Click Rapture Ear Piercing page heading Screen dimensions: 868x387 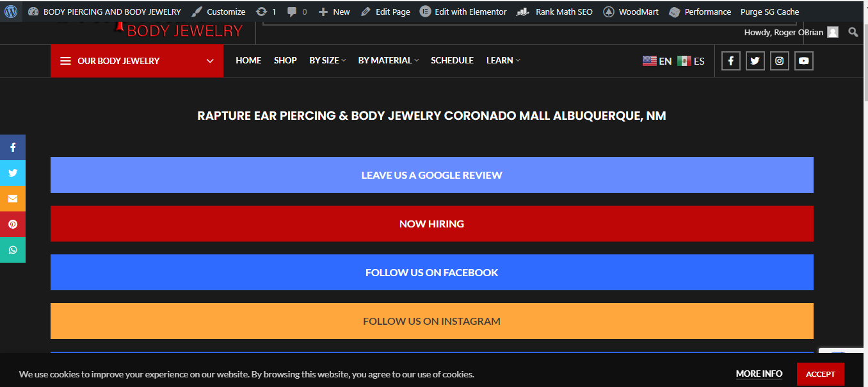[x=432, y=116]
